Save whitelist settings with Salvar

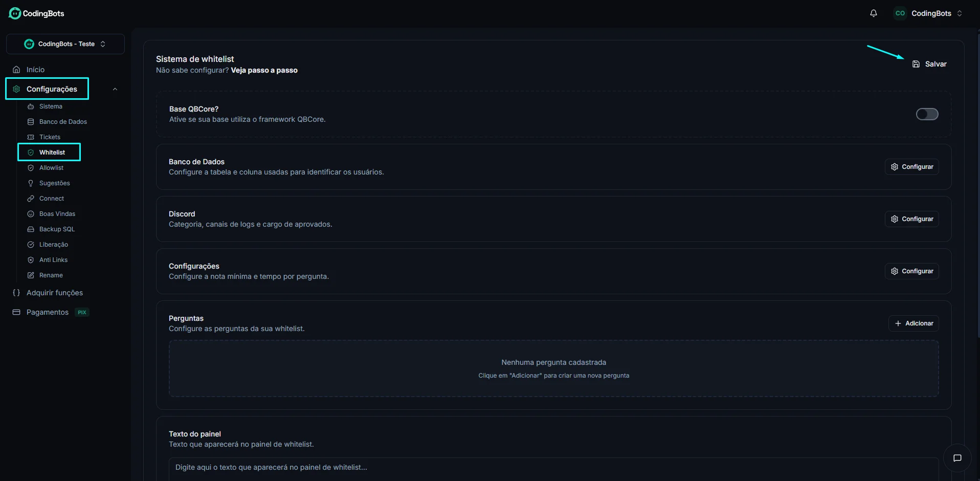coord(929,64)
